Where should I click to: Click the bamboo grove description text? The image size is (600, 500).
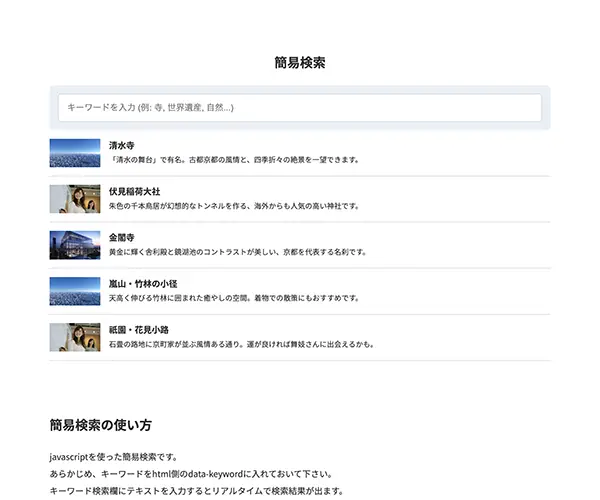[x=235, y=298]
